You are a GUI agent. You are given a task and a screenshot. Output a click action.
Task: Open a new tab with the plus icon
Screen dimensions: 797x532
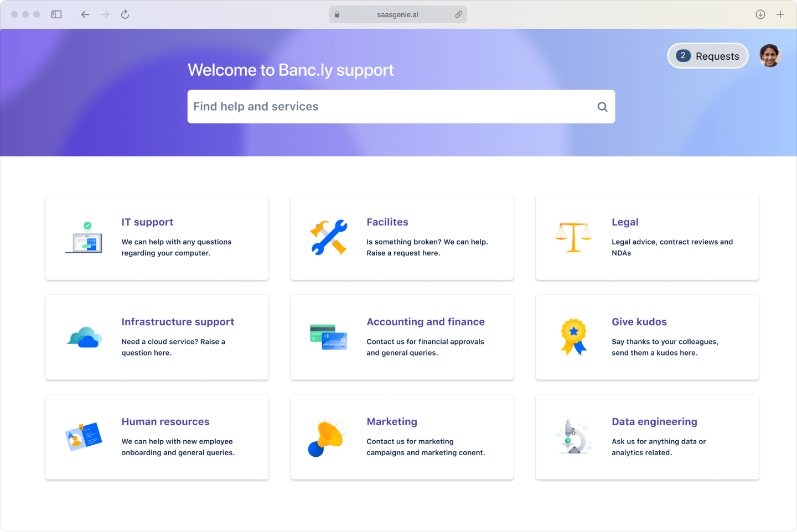pos(780,14)
